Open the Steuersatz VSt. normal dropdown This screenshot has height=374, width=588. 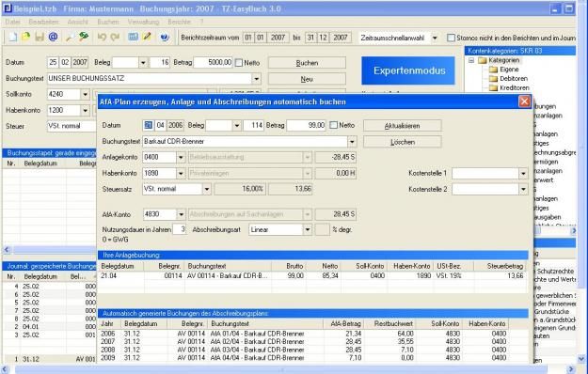point(207,189)
